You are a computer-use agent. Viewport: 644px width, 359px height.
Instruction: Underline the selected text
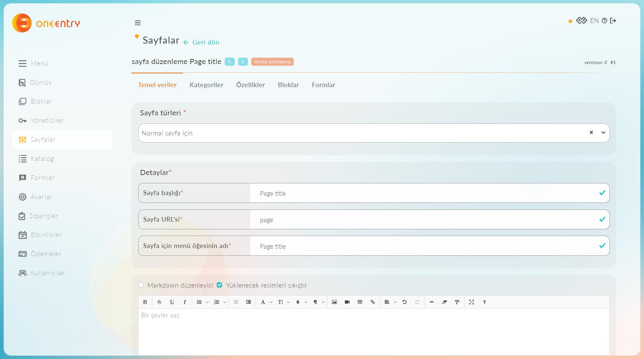[x=172, y=302]
